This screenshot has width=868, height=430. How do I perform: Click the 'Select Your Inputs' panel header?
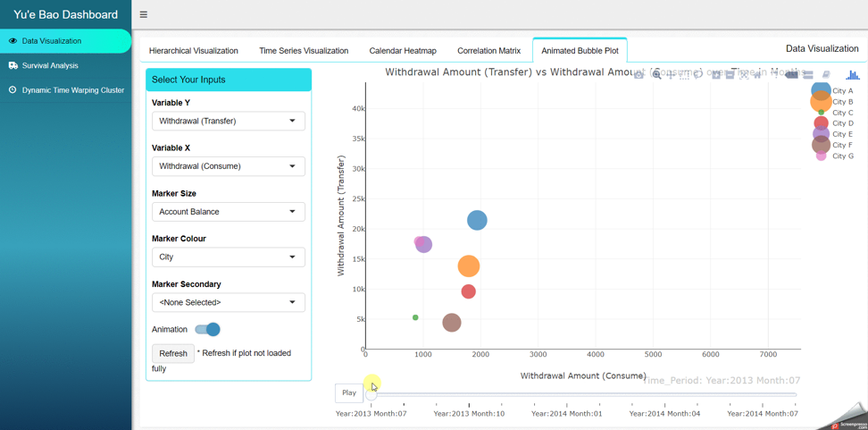(x=229, y=80)
